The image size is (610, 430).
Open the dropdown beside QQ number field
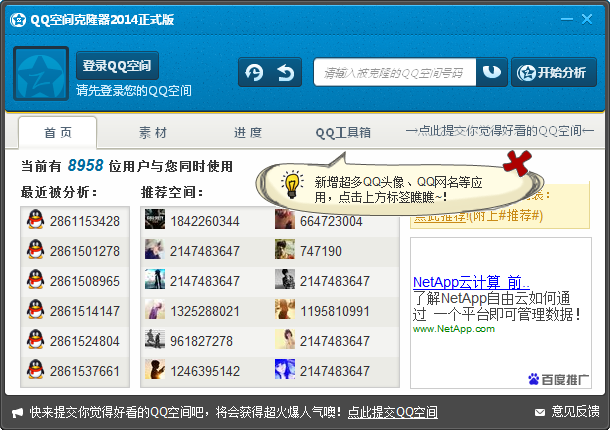pos(492,72)
